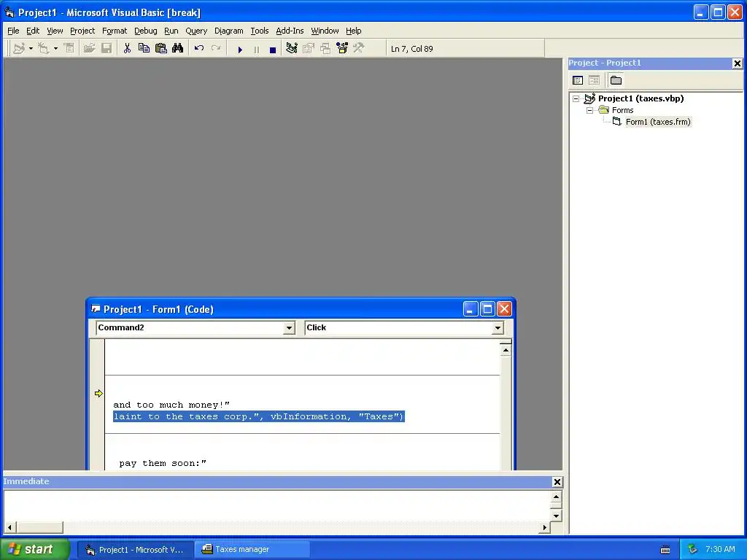This screenshot has height=560, width=747.
Task: Click the "pay them soon:" code line
Action: [163, 463]
